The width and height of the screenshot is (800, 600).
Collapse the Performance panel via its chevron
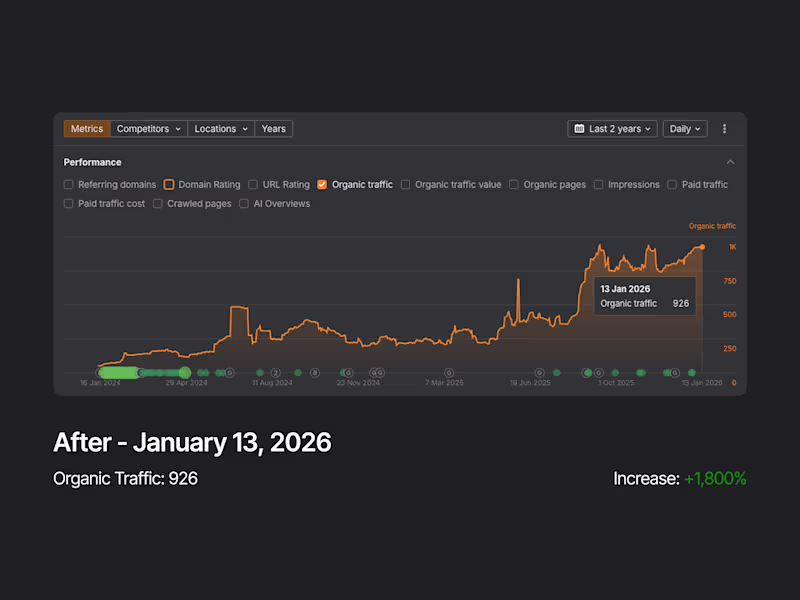point(730,161)
